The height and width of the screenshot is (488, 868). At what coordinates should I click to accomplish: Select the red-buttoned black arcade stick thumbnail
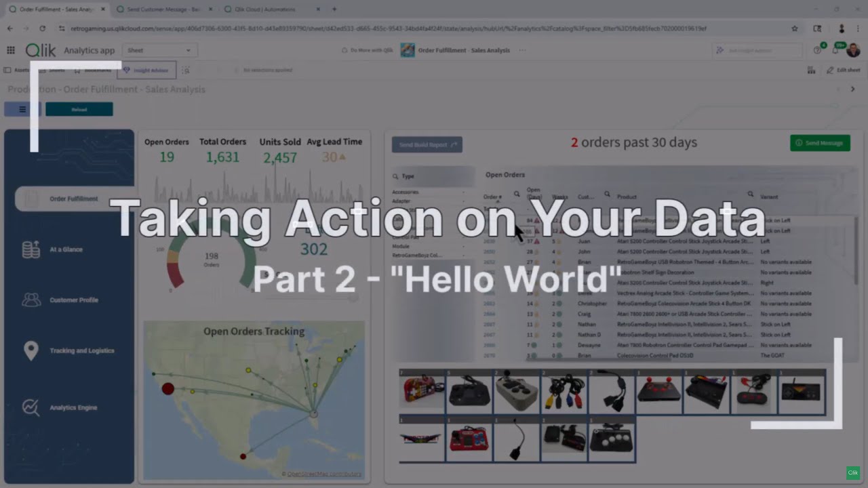pyautogui.click(x=659, y=392)
